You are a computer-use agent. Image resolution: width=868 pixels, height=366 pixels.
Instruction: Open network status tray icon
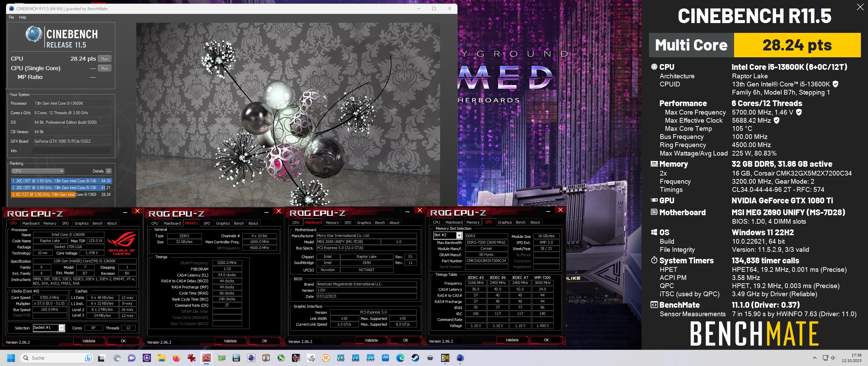coord(826,358)
